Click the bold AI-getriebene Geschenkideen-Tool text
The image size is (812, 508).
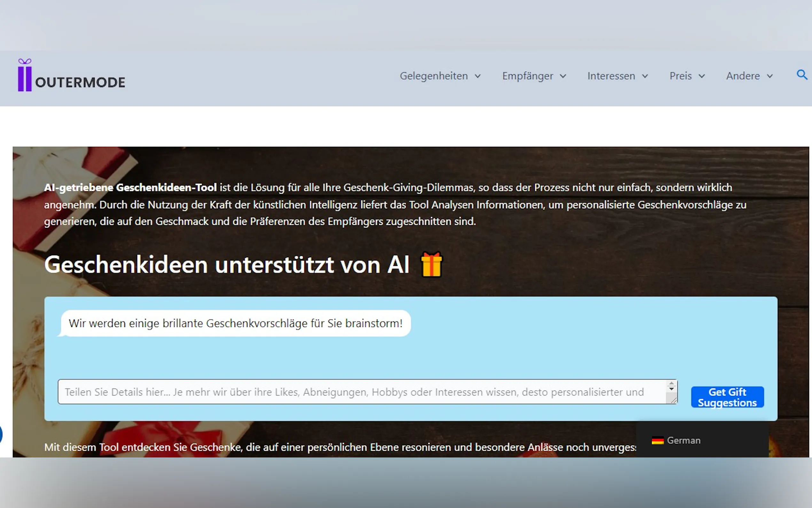(x=130, y=187)
